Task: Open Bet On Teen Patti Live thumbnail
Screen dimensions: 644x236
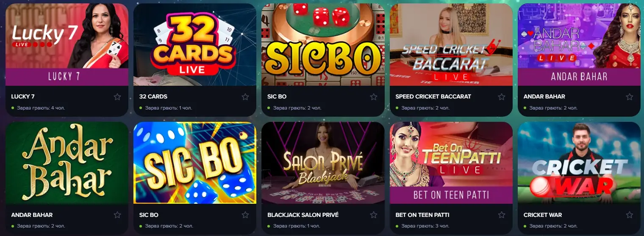Action: [x=451, y=163]
